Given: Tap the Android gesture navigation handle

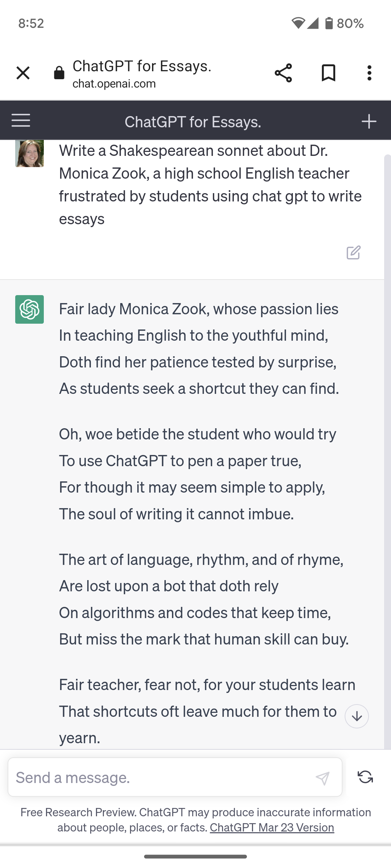Looking at the screenshot, I should (195, 856).
